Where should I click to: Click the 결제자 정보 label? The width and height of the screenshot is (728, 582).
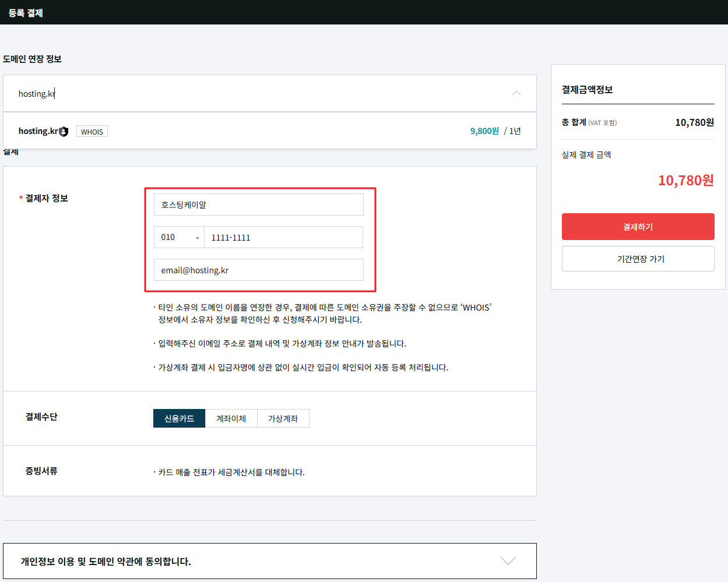(x=47, y=198)
